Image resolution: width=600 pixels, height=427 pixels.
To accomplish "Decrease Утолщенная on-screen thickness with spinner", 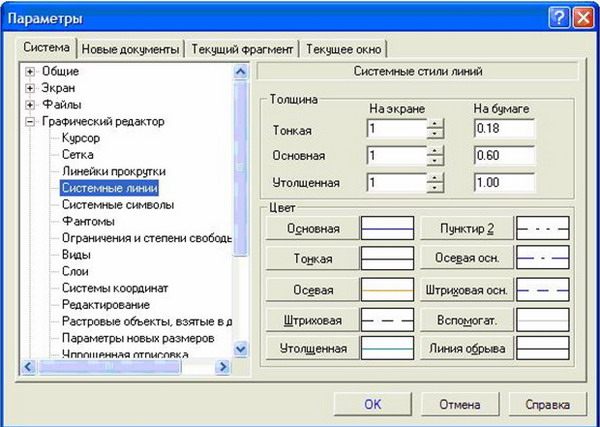I will coord(435,188).
